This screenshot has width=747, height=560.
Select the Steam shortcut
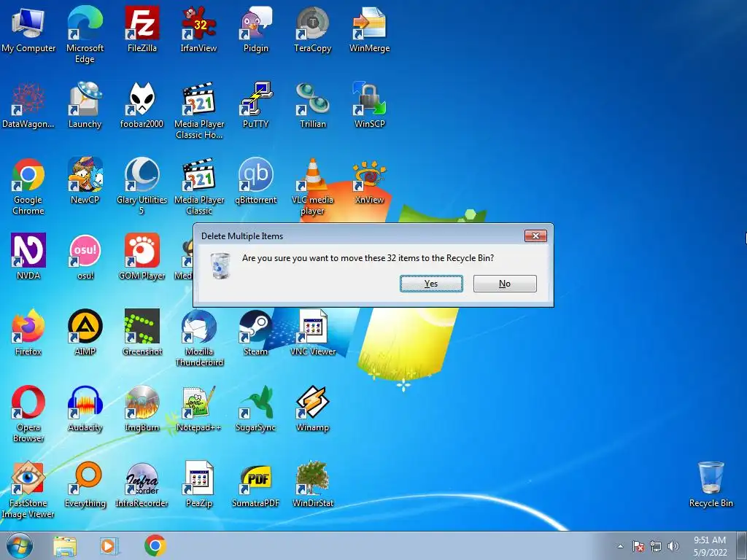(256, 332)
